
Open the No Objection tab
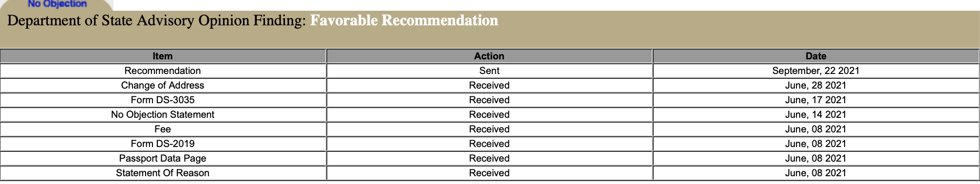point(57,4)
